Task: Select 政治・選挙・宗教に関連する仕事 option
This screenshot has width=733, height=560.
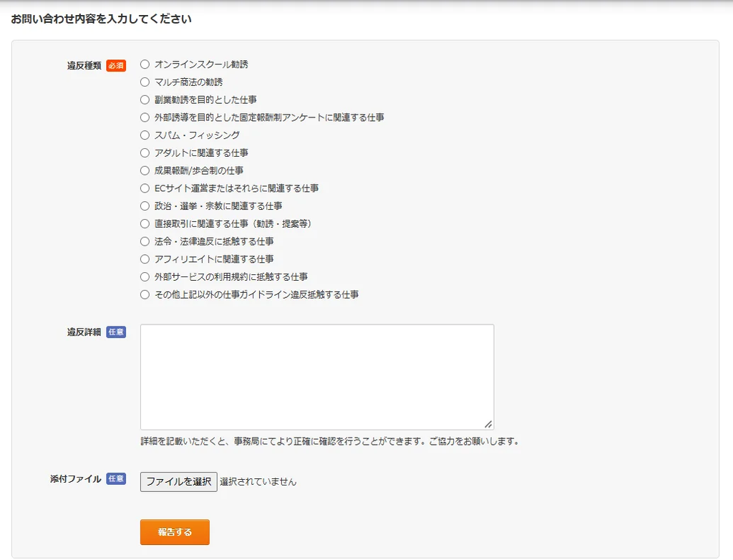Action: [x=145, y=206]
